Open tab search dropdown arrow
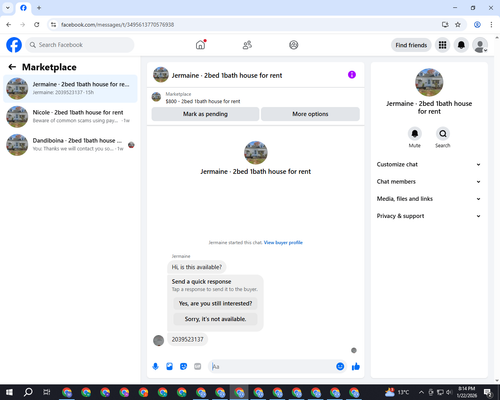This screenshot has height=400, width=500. click(8, 8)
